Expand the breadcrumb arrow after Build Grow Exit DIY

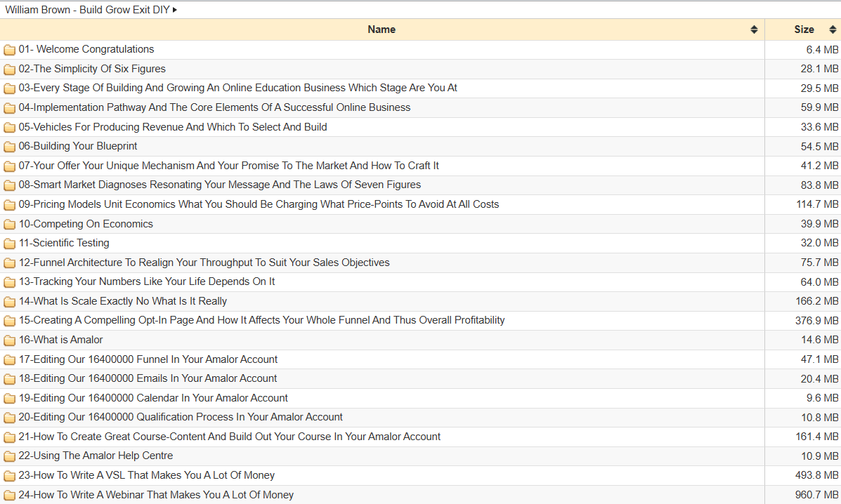[175, 10]
